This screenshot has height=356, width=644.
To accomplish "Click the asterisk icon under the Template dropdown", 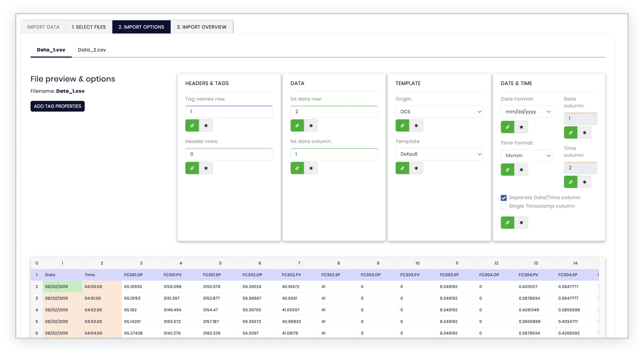I will pos(416,168).
